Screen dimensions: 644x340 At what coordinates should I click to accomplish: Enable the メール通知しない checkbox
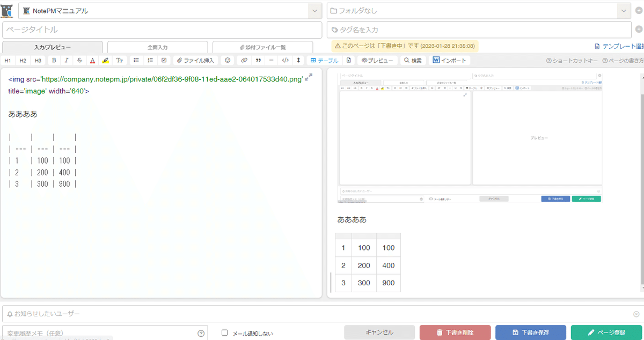(x=224, y=332)
